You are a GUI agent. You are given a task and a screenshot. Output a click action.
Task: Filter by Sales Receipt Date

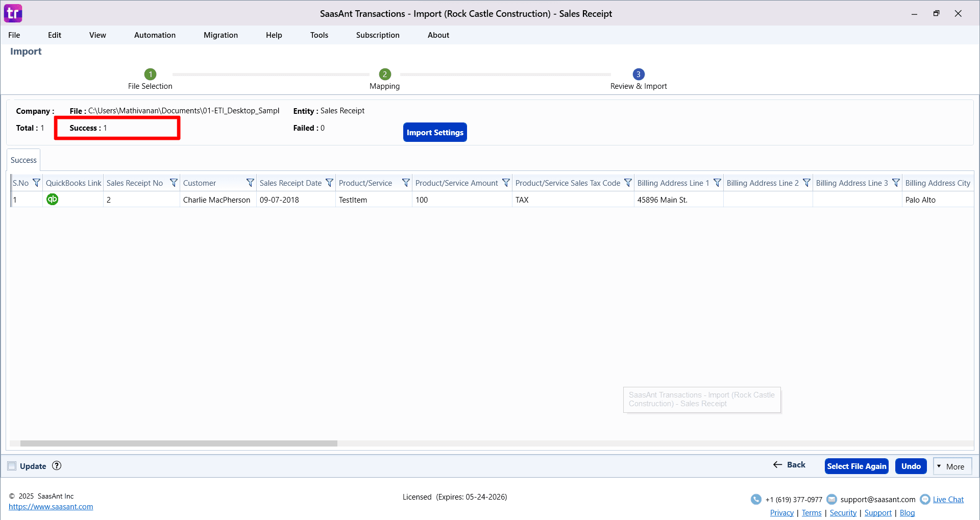(329, 183)
